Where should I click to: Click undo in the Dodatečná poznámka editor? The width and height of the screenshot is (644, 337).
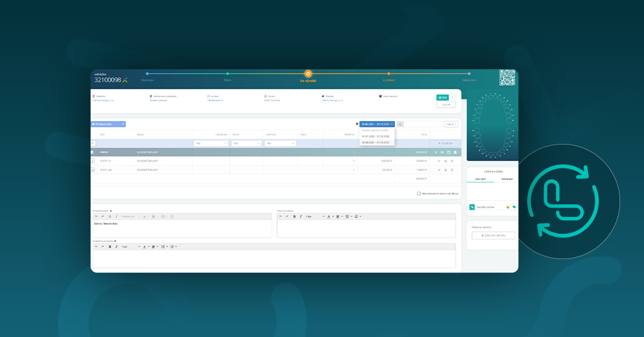[x=96, y=246]
